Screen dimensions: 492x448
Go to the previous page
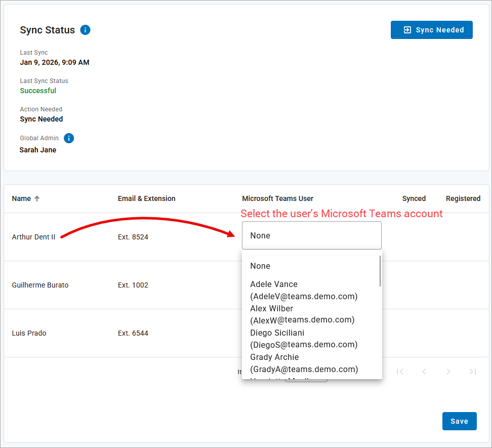424,372
